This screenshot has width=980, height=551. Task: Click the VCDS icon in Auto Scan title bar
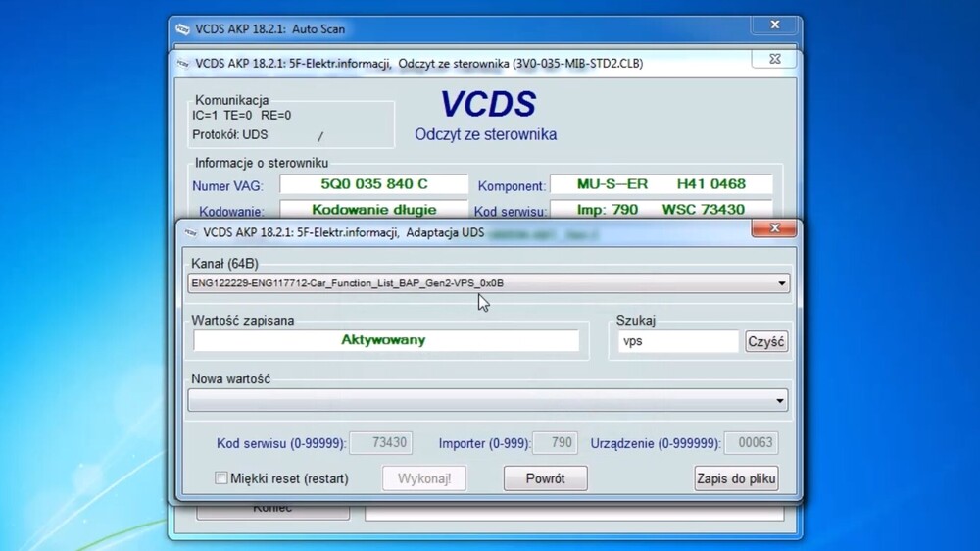coord(182,29)
